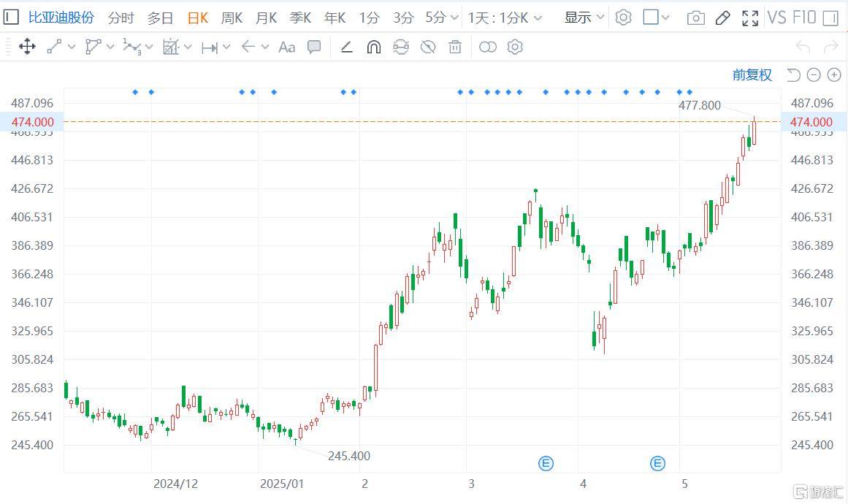The image size is (848, 504).
Task: Take a chart snapshot with camera icon
Action: tap(695, 18)
